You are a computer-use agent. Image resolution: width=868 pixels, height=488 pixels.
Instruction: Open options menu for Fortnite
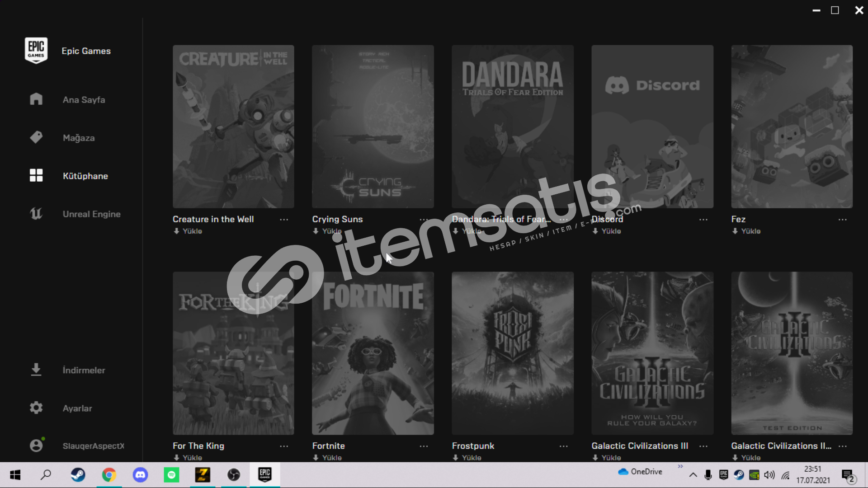(x=424, y=446)
